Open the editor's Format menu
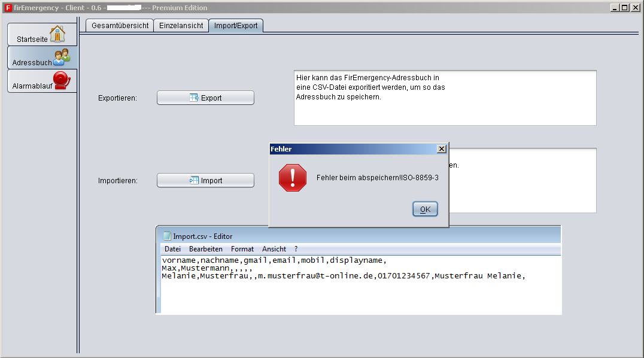 coord(242,249)
